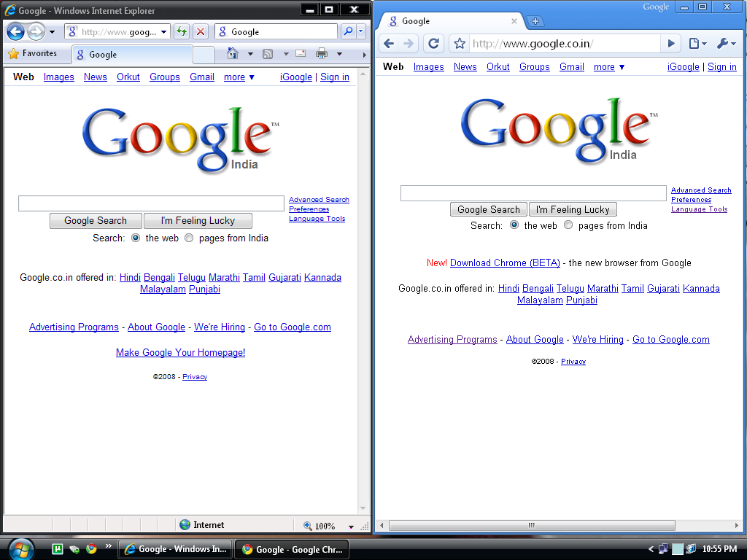Click the IE red stop icon
747x560 pixels.
pyautogui.click(x=201, y=32)
